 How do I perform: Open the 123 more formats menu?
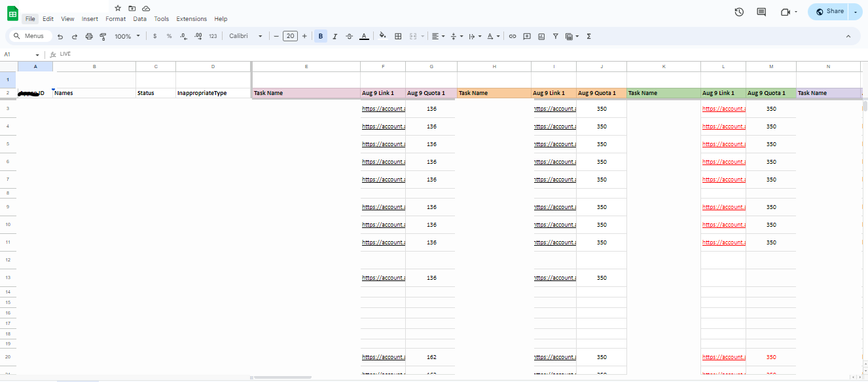tap(213, 37)
